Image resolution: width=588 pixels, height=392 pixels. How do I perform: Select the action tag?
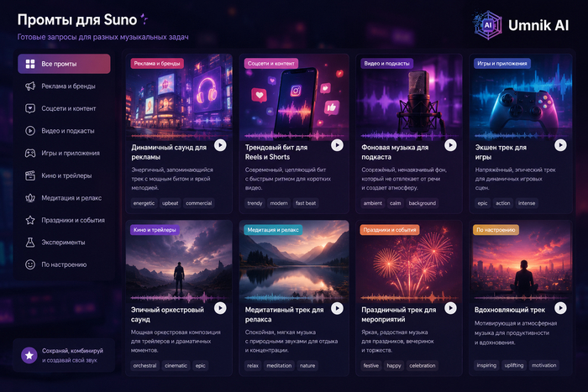point(503,203)
